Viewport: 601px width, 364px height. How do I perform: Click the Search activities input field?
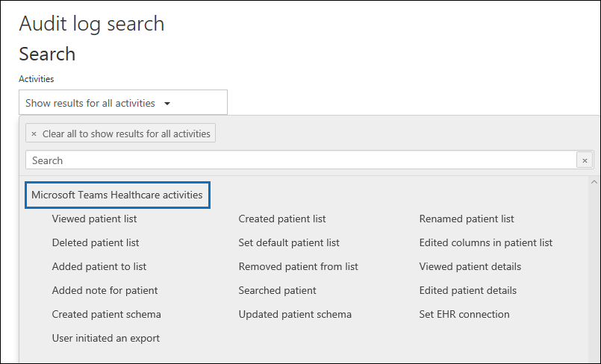pos(299,160)
